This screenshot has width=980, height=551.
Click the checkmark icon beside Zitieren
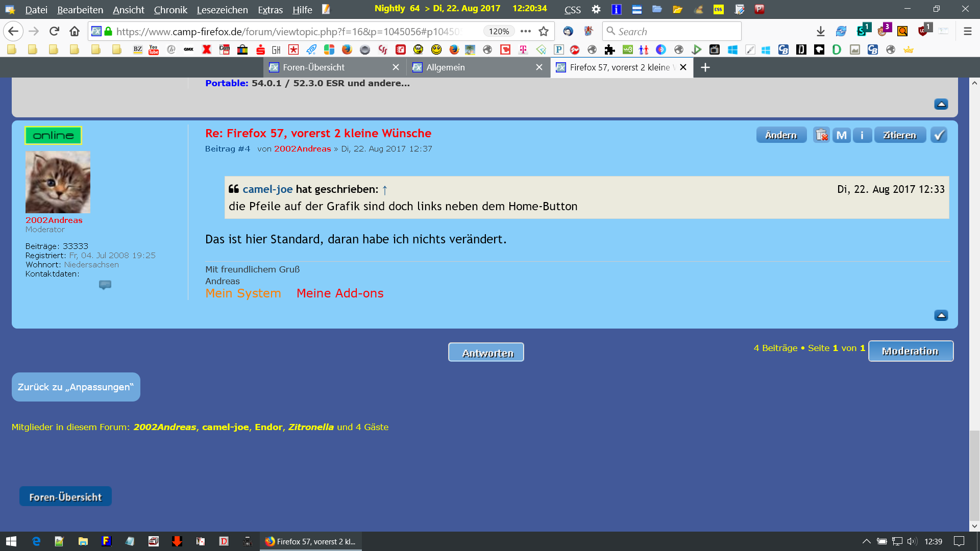click(x=939, y=135)
